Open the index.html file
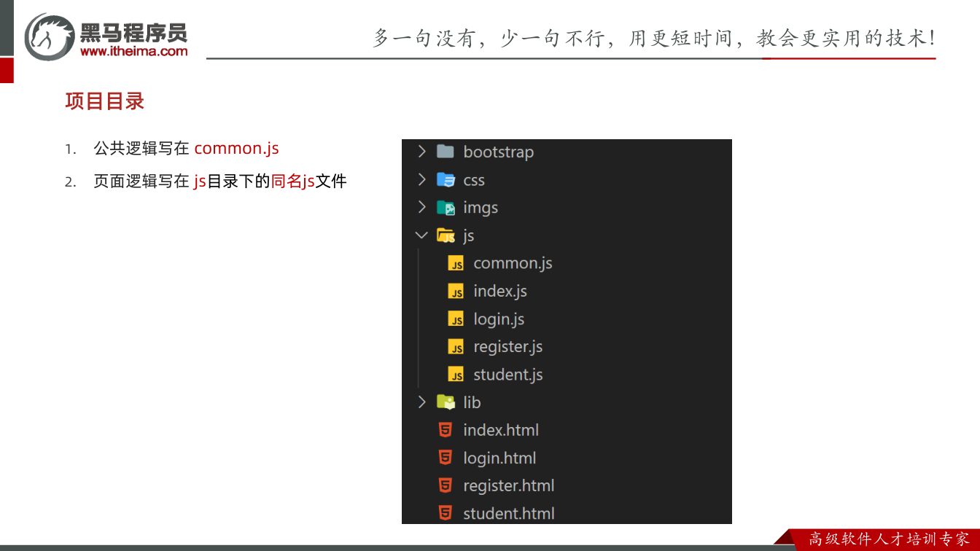 tap(501, 430)
